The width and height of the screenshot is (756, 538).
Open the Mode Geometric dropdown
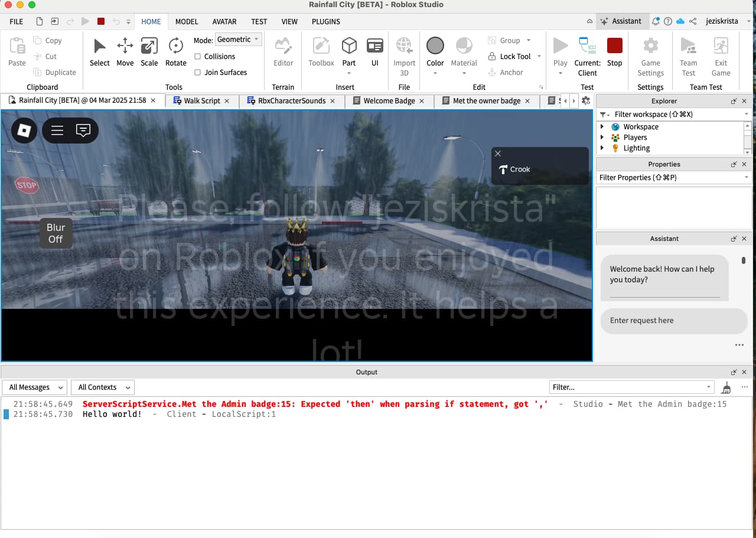click(x=238, y=39)
